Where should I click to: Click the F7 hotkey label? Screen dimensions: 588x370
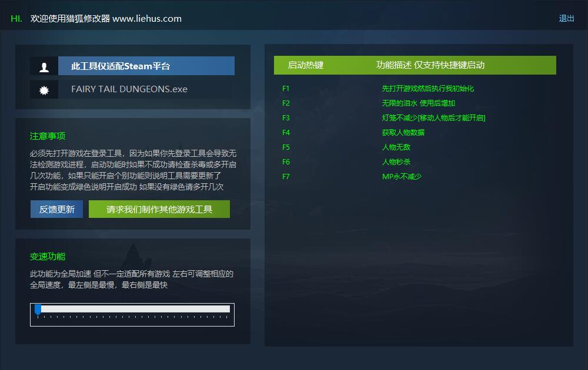pos(286,176)
